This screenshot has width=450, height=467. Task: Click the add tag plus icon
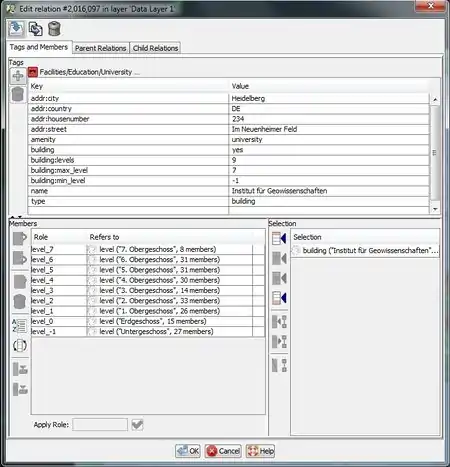tap(18, 76)
